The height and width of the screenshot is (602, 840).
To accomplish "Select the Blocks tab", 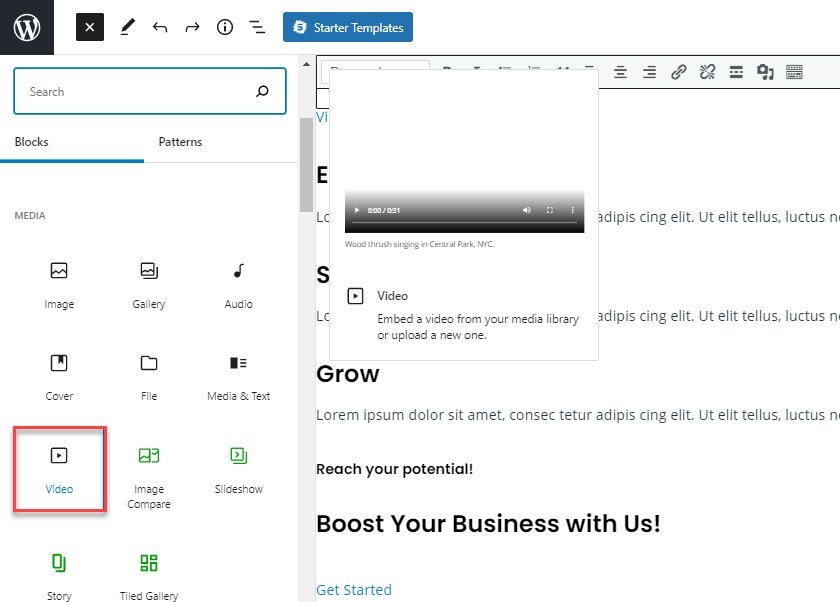I will [x=32, y=142].
